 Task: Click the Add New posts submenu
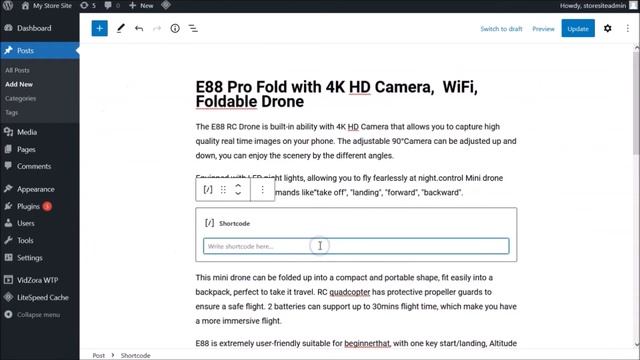(19, 84)
